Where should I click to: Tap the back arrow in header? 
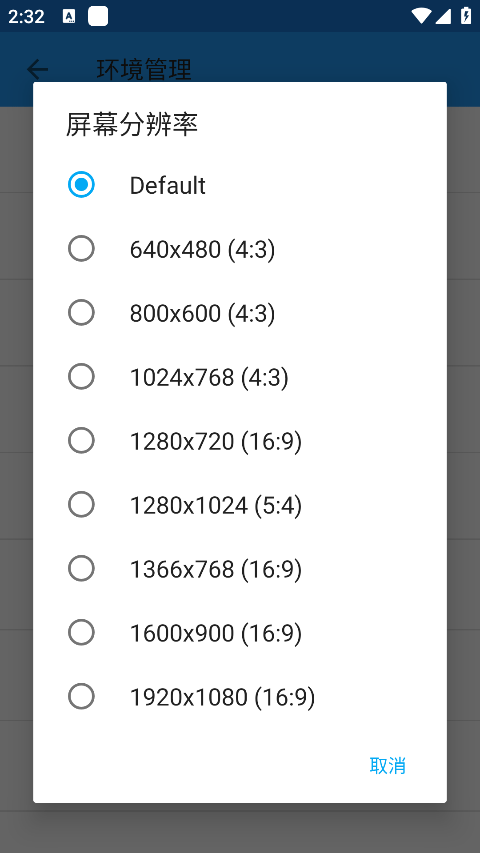coord(38,69)
